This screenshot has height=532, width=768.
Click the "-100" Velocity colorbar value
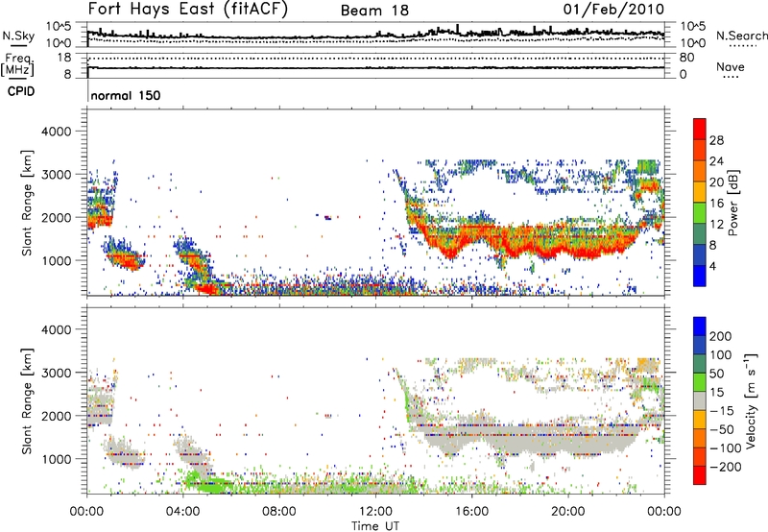pyautogui.click(x=726, y=447)
